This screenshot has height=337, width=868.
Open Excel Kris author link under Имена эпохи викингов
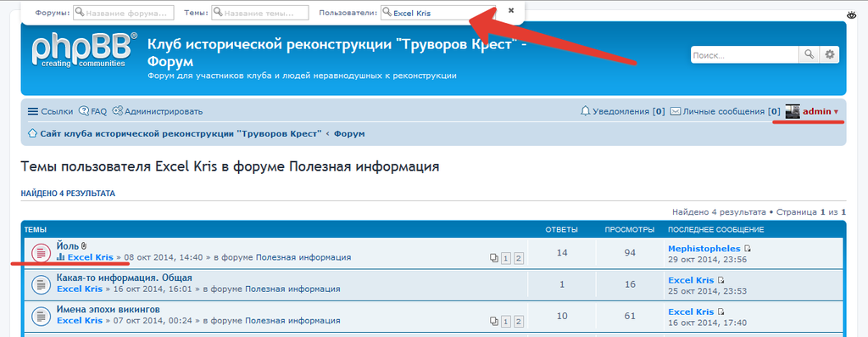click(80, 320)
